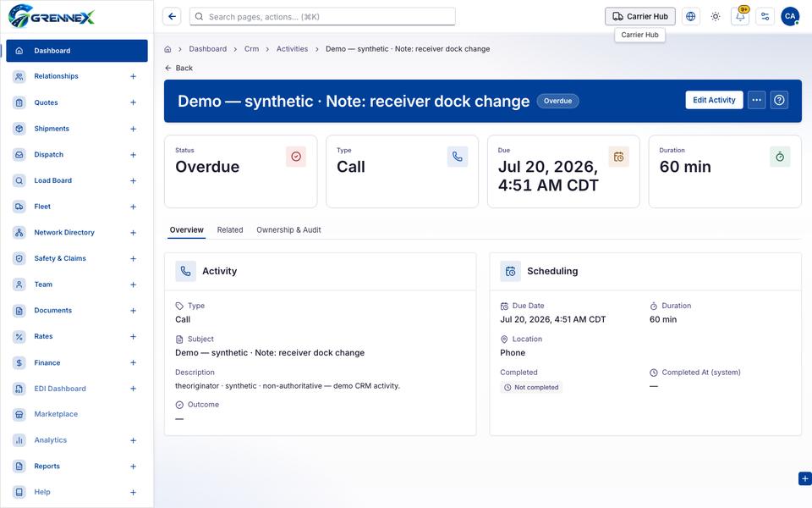Expand the Dispatch menu plus
This screenshot has height=508, width=812.
(x=133, y=154)
